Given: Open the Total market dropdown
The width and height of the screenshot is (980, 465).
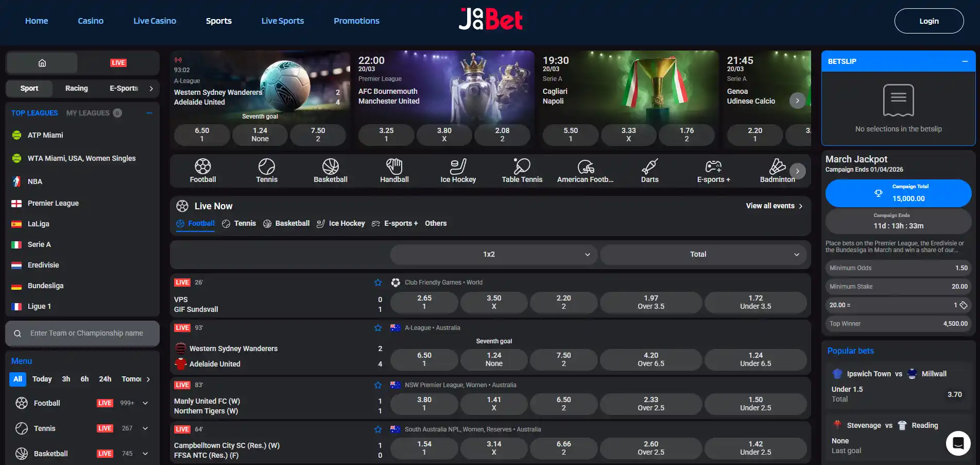Looking at the screenshot, I should [703, 254].
